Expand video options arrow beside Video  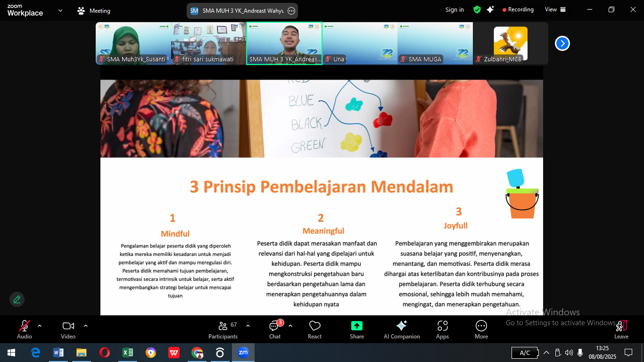[86, 326]
